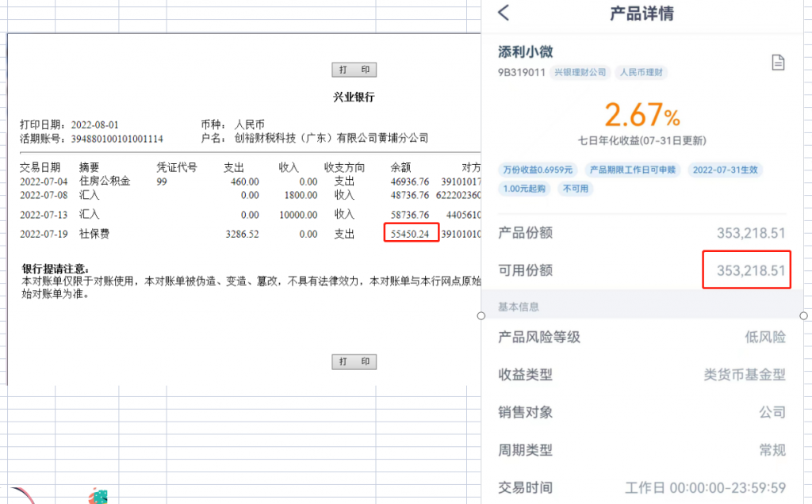
Task: Select the 基本信息 section header
Action: pos(519,307)
